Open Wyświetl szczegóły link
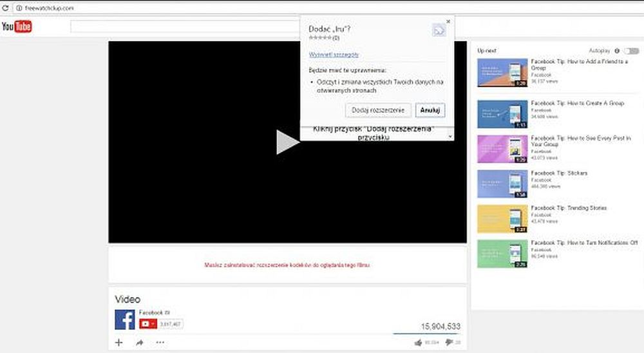The image size is (644, 353). tap(334, 55)
